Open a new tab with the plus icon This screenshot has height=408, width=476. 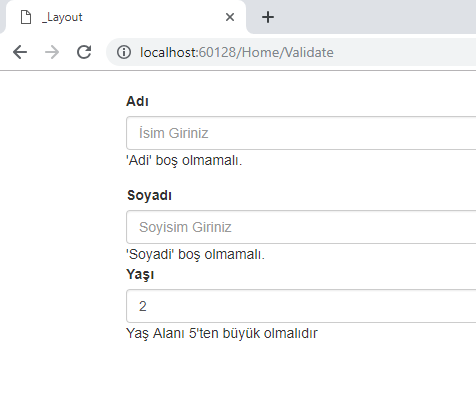[x=268, y=17]
